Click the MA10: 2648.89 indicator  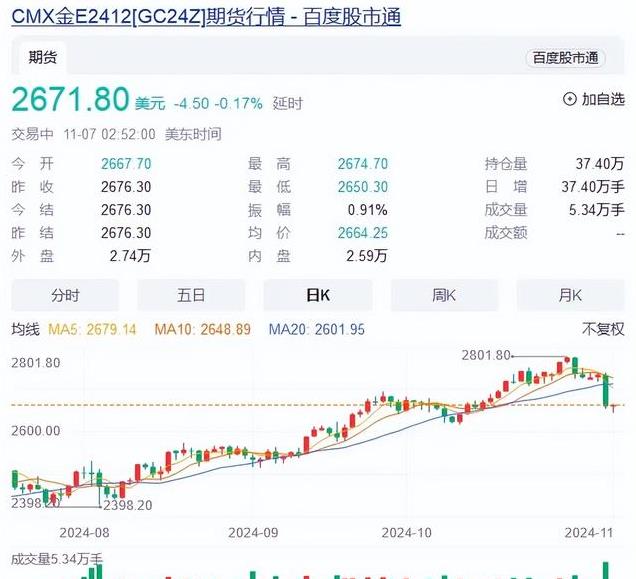[203, 329]
